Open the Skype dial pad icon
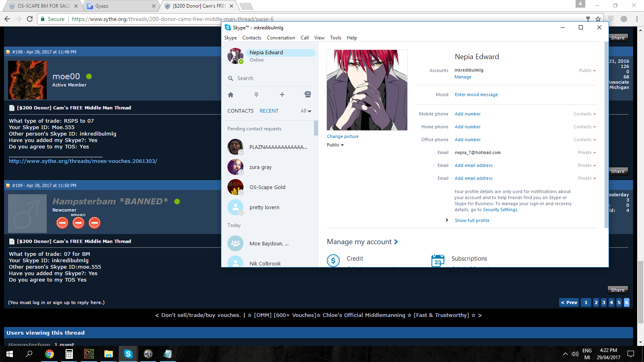The height and width of the screenshot is (362, 644). point(256,95)
